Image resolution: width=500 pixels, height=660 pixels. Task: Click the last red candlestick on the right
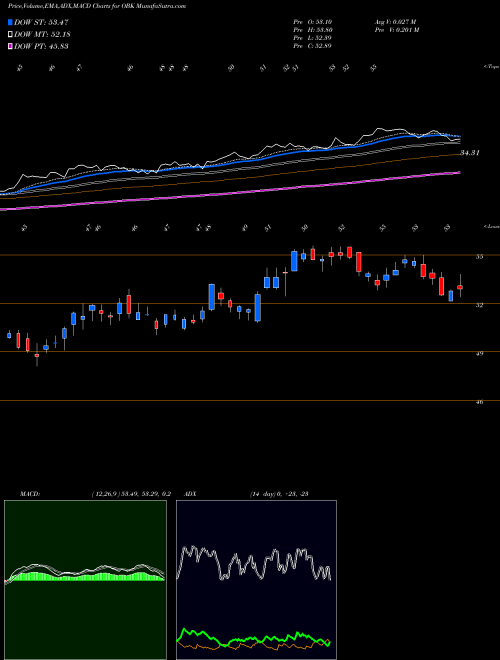tap(460, 287)
